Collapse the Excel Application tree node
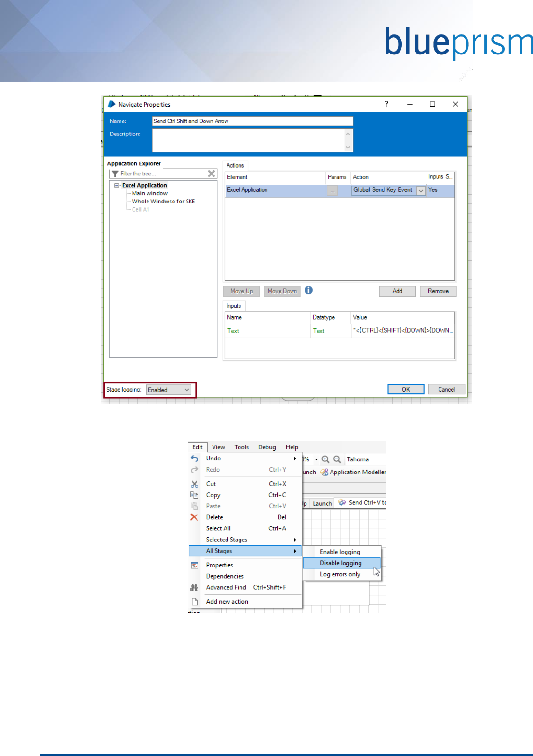Viewport: 533px width, 756px height. [x=117, y=185]
